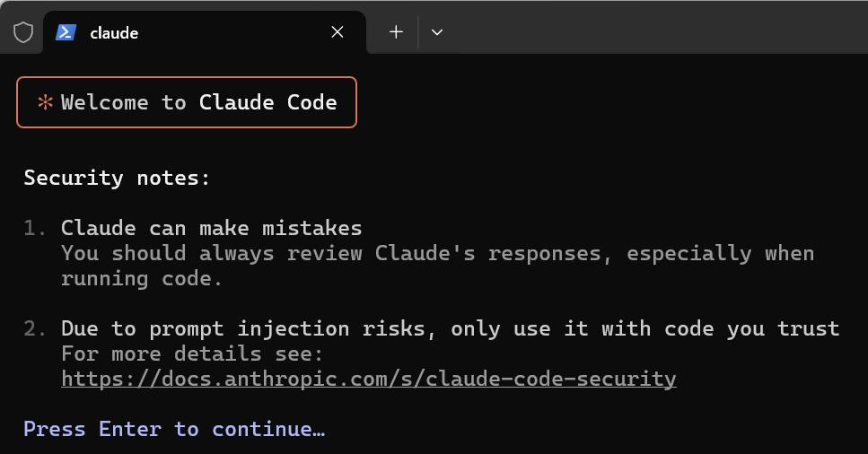This screenshot has height=454, width=868.
Task: Click the shield icon in title bar
Action: (23, 32)
